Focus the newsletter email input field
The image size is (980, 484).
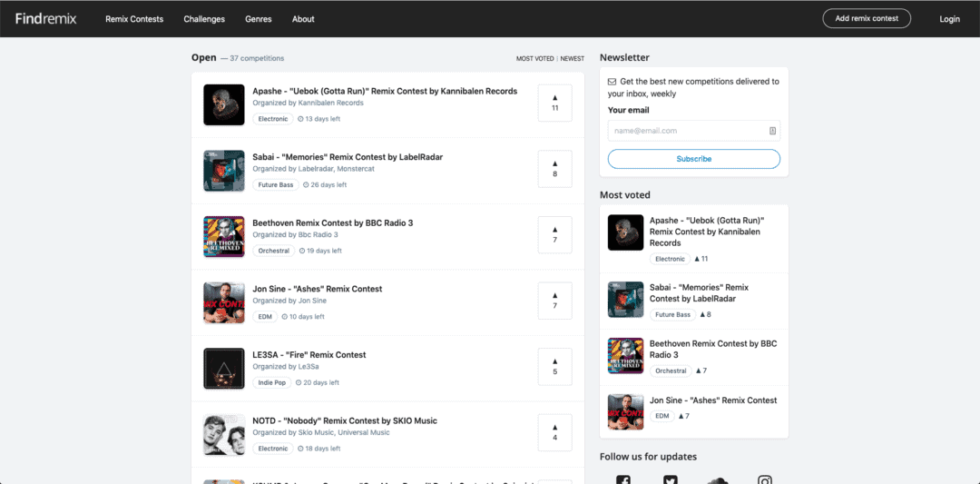coord(687,131)
